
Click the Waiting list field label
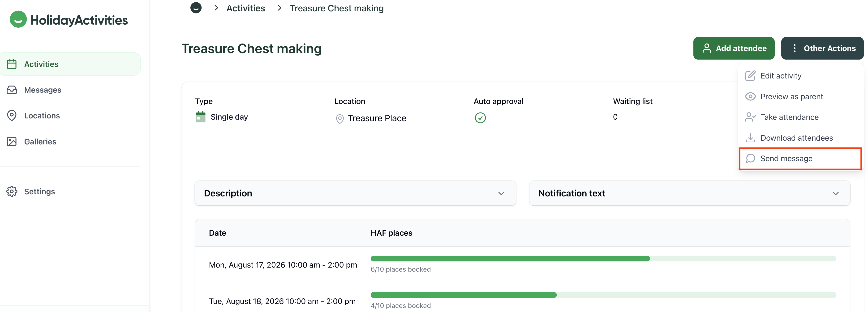[x=632, y=101]
